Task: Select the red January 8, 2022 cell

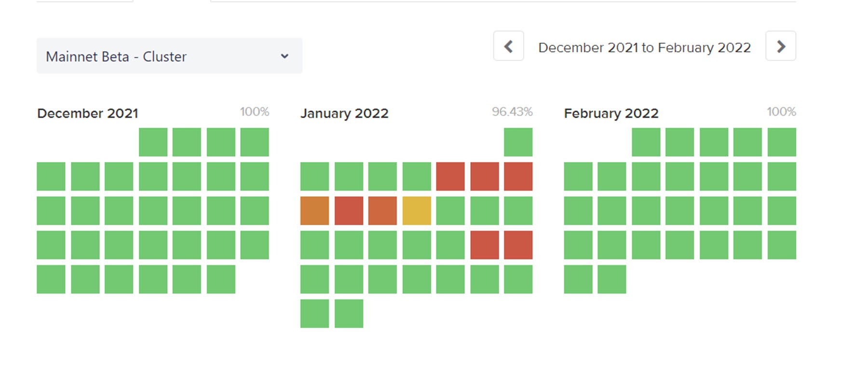Action: point(518,177)
